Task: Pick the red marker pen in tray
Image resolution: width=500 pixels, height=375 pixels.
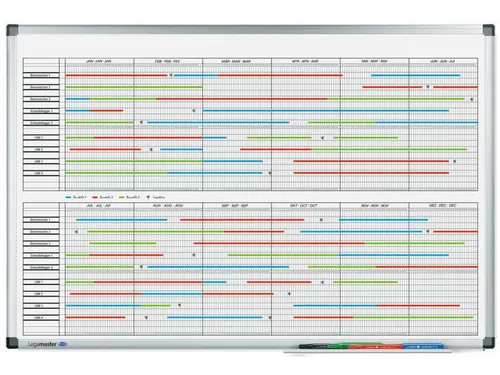Action: click(376, 347)
